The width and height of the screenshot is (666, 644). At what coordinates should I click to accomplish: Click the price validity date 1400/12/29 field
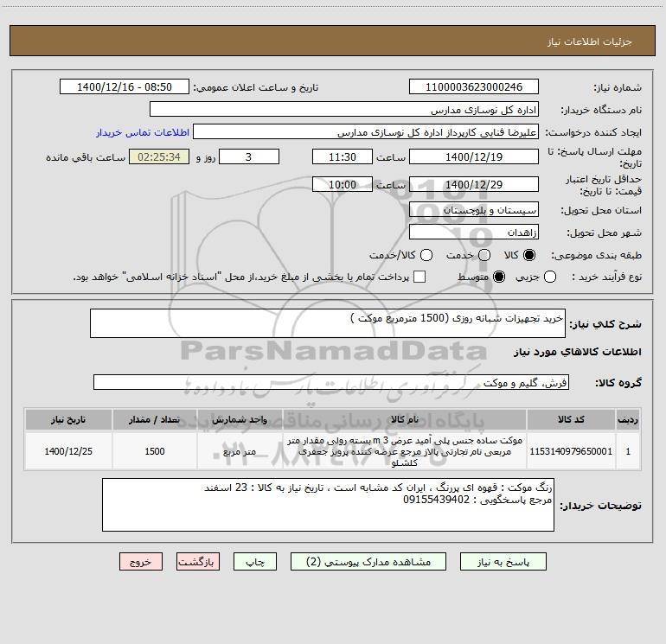coord(474,184)
